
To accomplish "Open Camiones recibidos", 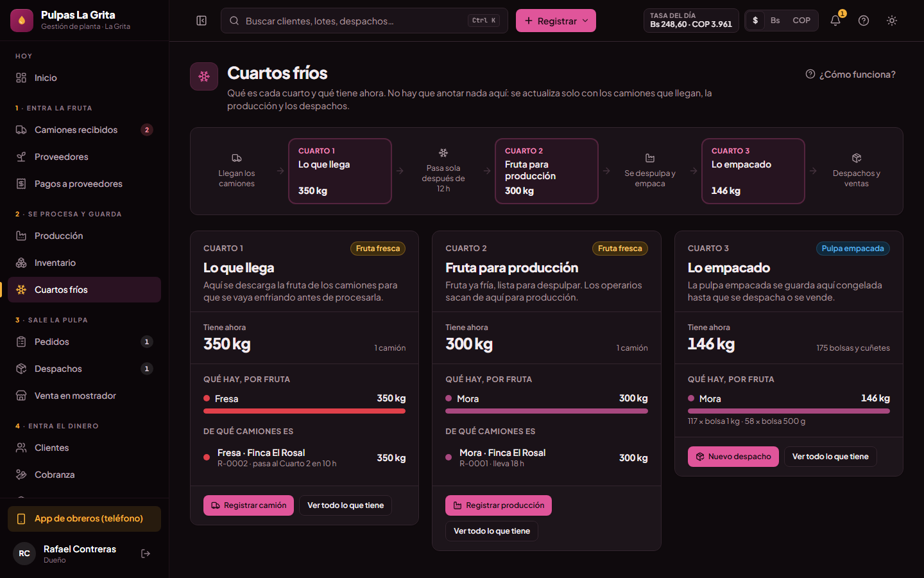I will 84,130.
